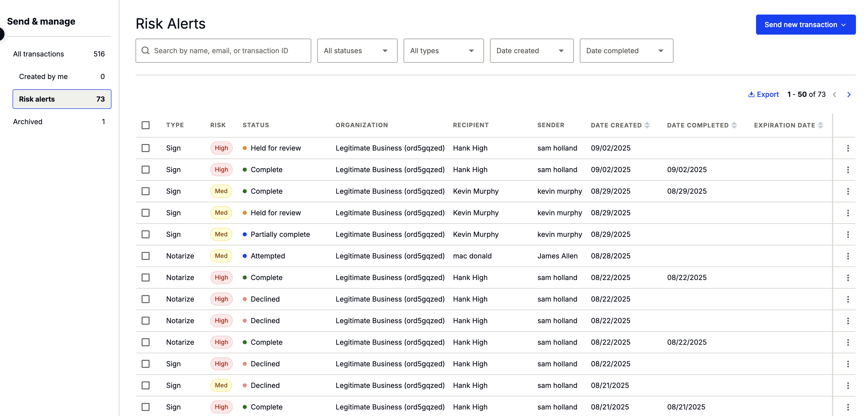Check the Kevin Murphy Med Complete row
Image resolution: width=868 pixels, height=416 pixels.
tap(146, 191)
